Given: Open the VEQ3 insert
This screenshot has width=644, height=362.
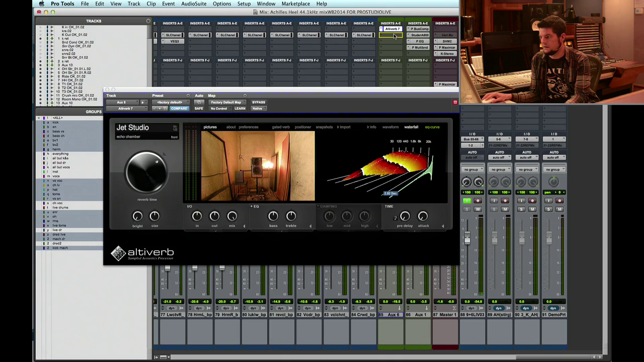Looking at the screenshot, I should (x=174, y=41).
